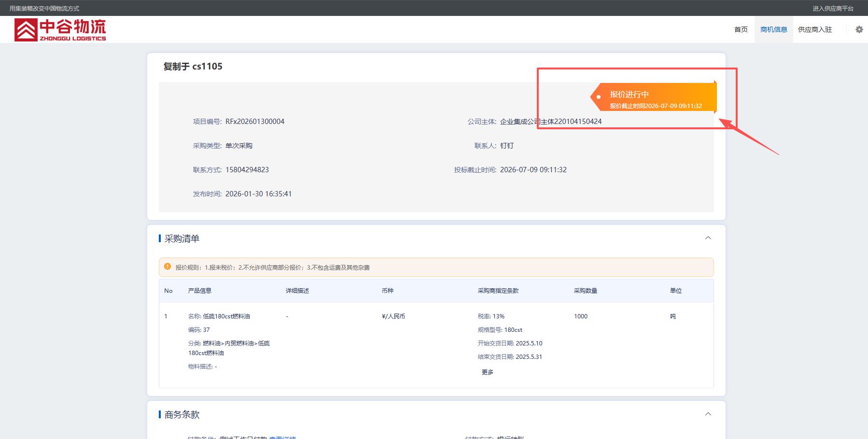The height and width of the screenshot is (439, 868).
Task: Click bid deadline value 2026-07-09 09:11:32
Action: click(x=533, y=170)
